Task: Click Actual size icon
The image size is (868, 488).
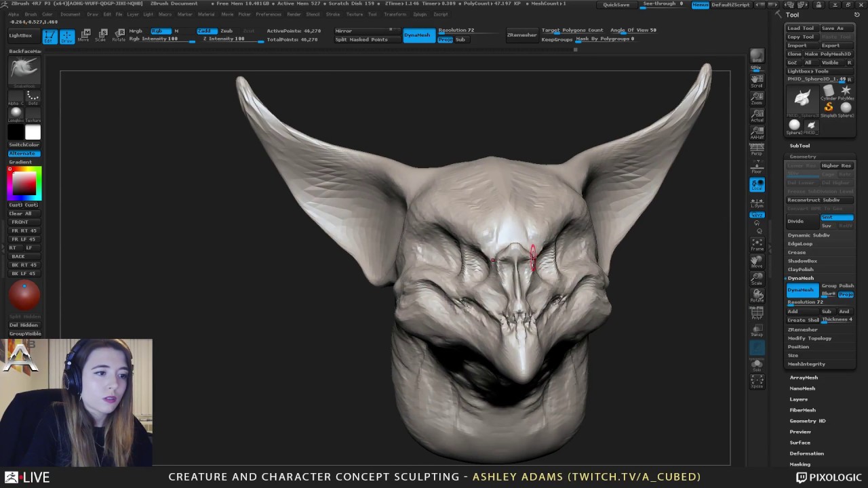Action: point(757,115)
